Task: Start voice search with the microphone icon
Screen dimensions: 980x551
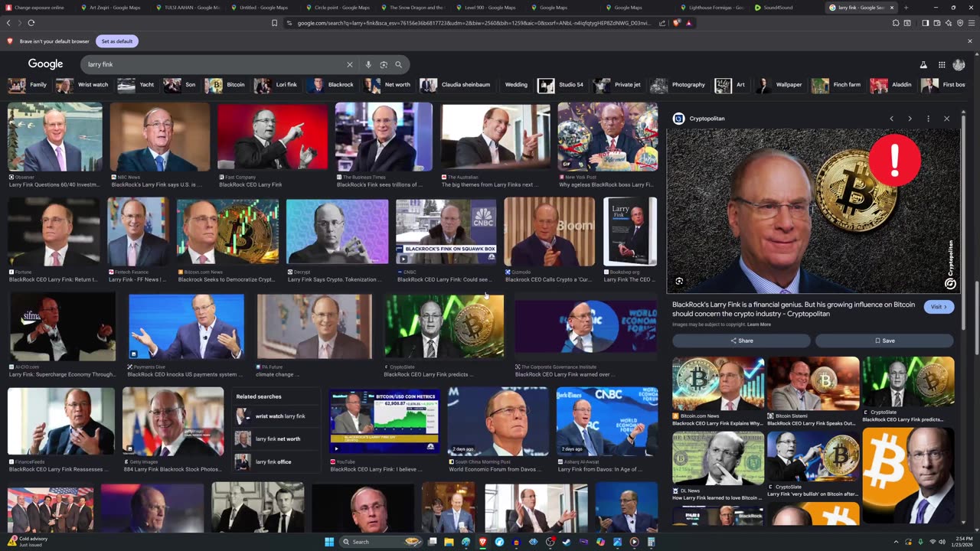Action: (368, 64)
